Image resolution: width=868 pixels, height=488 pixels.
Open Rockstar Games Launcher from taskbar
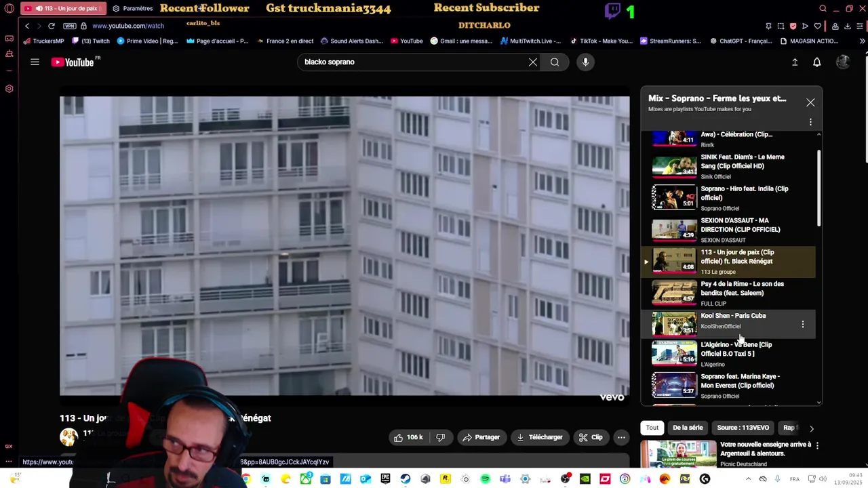coord(446,479)
